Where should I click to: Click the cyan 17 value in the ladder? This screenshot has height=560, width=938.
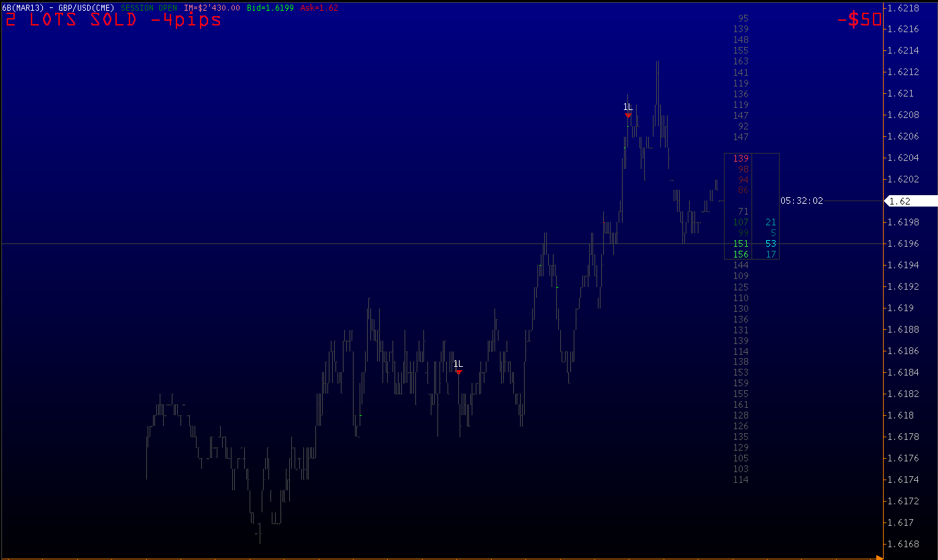tap(771, 255)
